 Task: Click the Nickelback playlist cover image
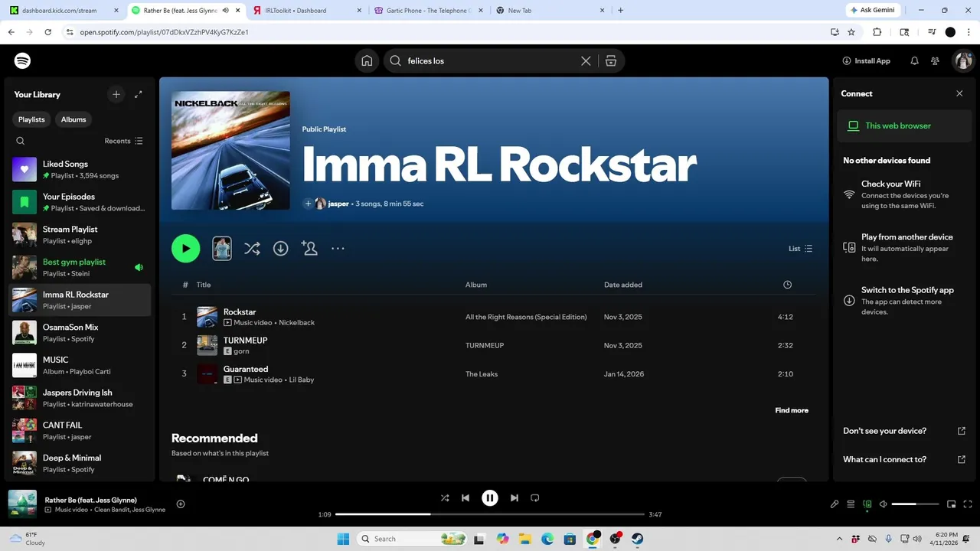[x=230, y=150]
